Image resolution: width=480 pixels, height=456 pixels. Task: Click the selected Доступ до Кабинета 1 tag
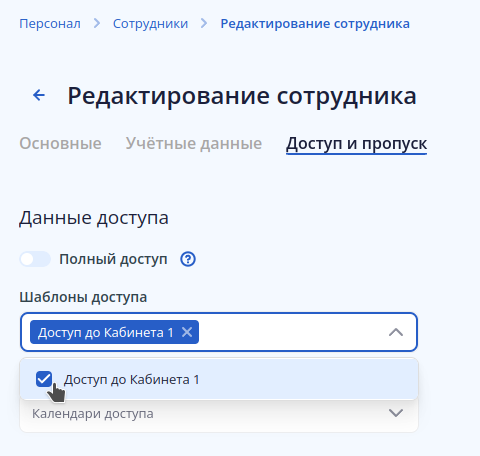[x=105, y=332]
